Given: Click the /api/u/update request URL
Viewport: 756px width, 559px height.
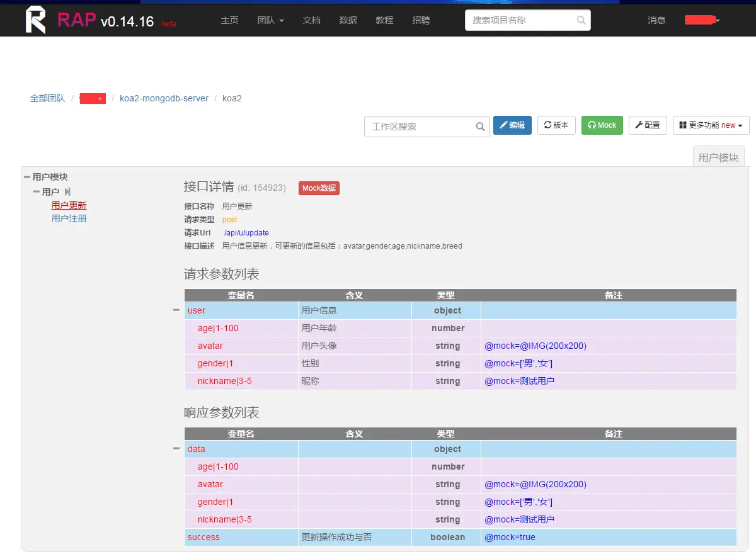Looking at the screenshot, I should (246, 233).
